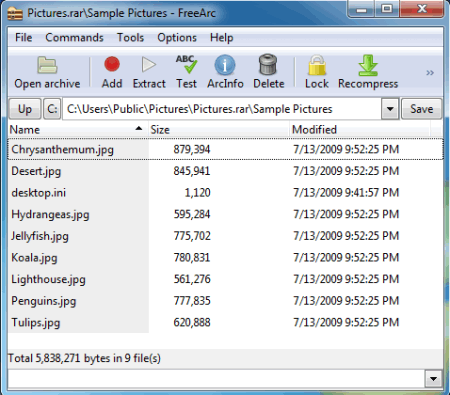Sort by the Modified column header
450x395 pixels.
click(360, 129)
